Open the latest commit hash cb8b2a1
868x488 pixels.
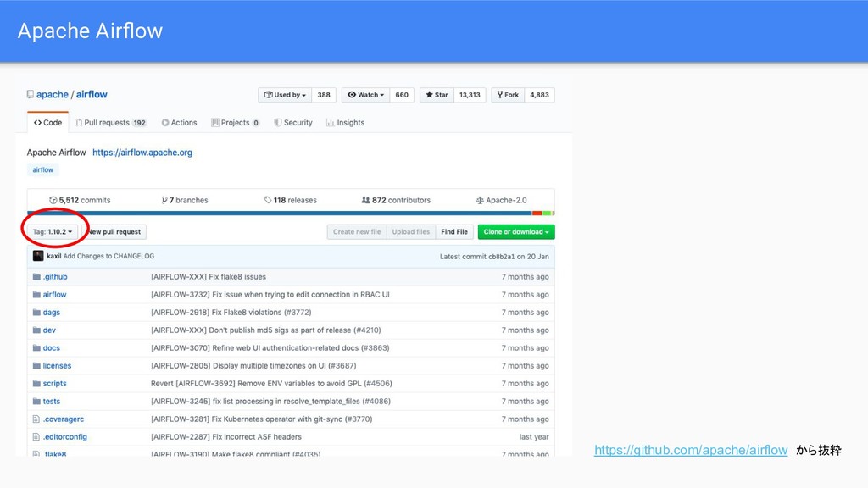point(502,257)
